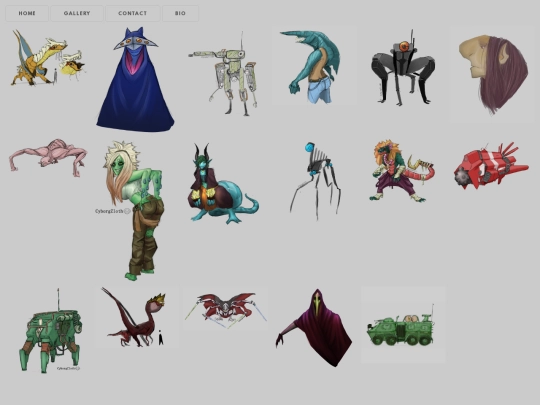Open the GALLERY navigation item
This screenshot has height=405, width=540.
[77, 13]
